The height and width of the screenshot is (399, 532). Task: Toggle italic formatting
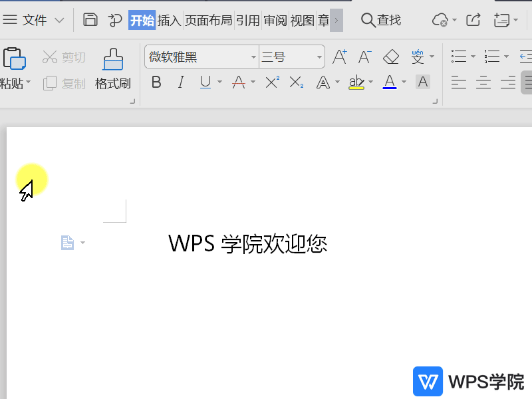pyautogui.click(x=181, y=82)
